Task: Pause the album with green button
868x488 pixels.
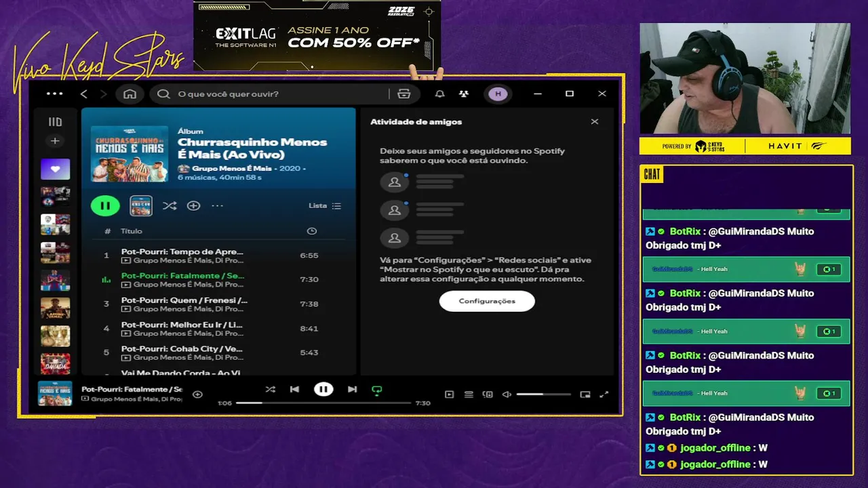Action: pos(105,205)
